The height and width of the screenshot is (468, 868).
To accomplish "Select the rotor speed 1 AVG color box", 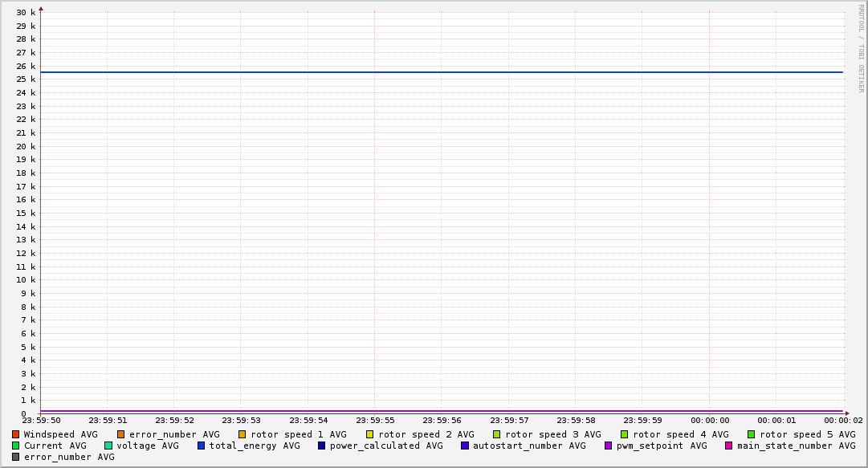I will [x=242, y=434].
